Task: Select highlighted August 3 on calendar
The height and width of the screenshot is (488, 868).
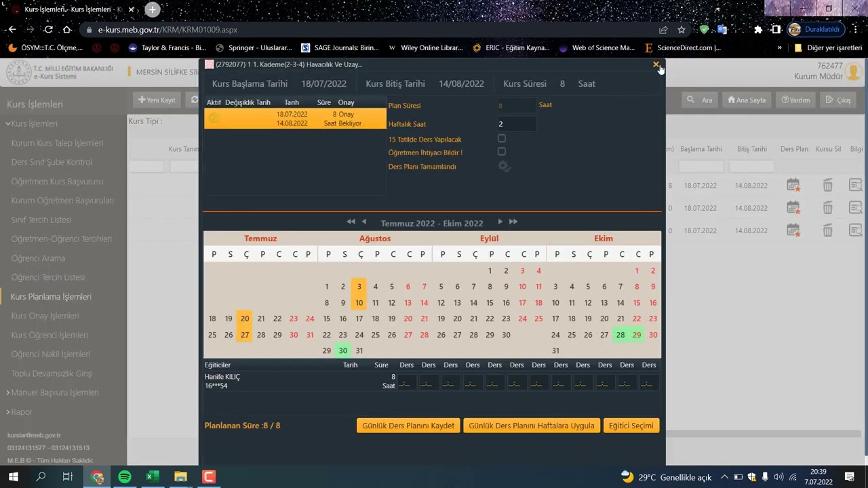Action: (x=359, y=287)
